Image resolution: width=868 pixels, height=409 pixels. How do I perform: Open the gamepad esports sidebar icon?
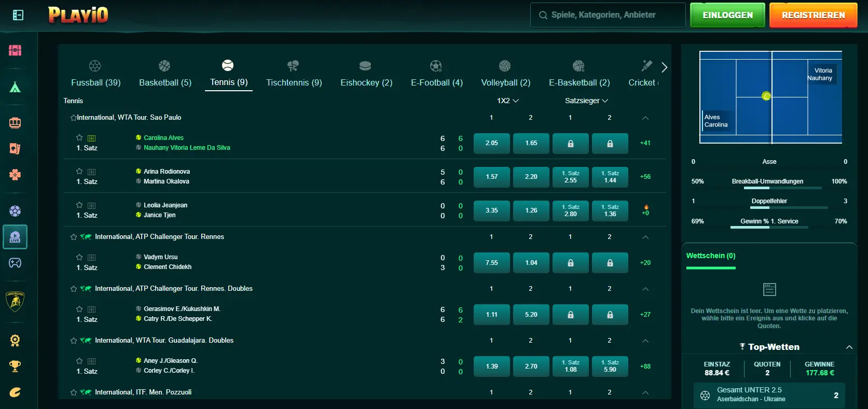pos(15,263)
